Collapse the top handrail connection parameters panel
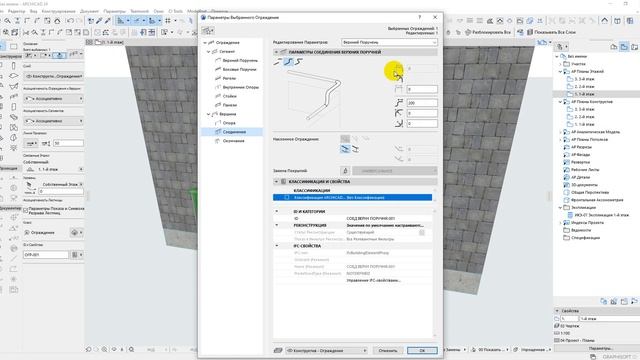 click(276, 52)
